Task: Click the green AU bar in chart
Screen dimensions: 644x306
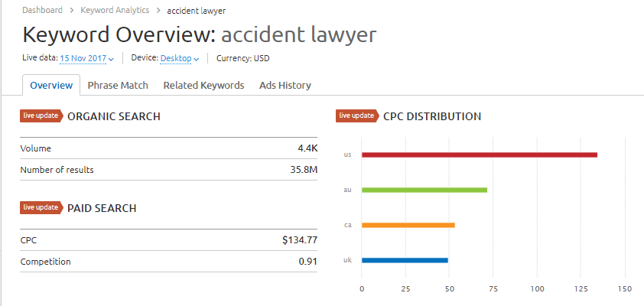Action: tap(424, 190)
